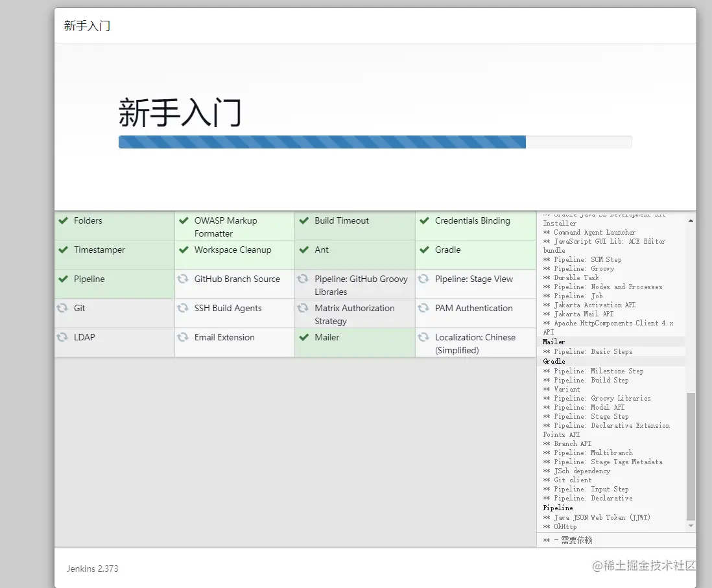Image resolution: width=712 pixels, height=588 pixels.
Task: Click the Timestamper plugin label
Action: coord(99,250)
